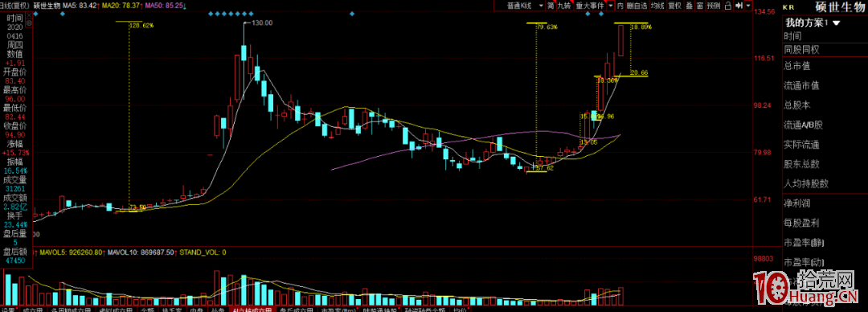This screenshot has width=868, height=312.
Task: Select the 每股盈利 row
Action: point(825,223)
